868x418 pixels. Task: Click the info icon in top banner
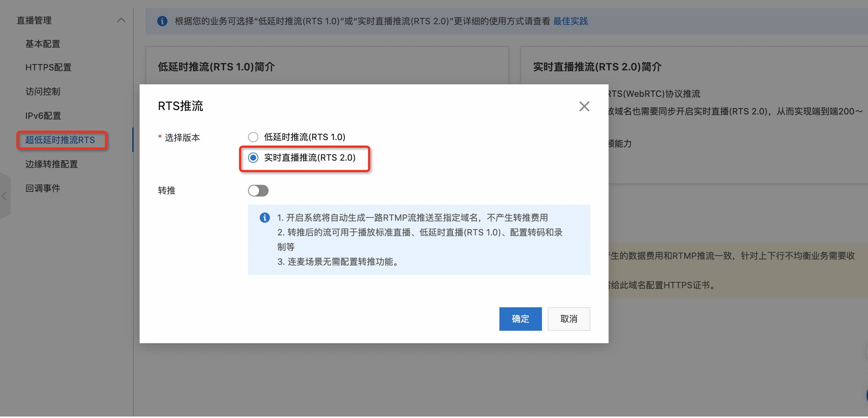(x=162, y=21)
